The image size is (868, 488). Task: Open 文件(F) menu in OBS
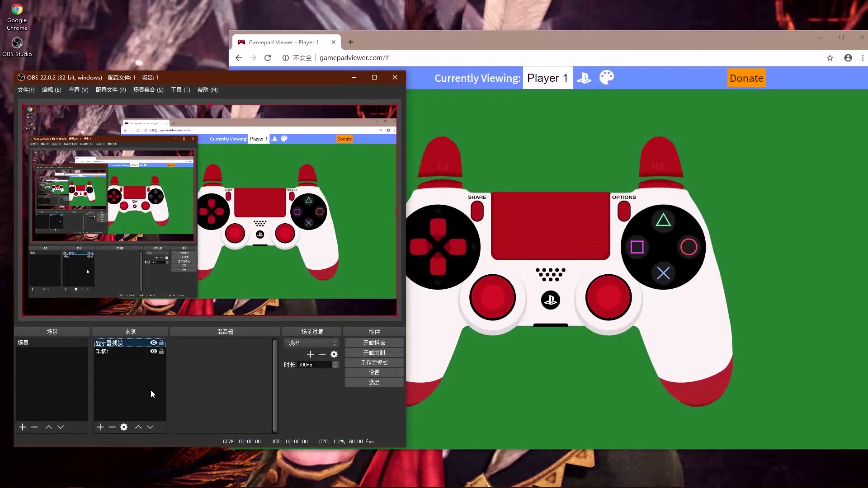(26, 89)
